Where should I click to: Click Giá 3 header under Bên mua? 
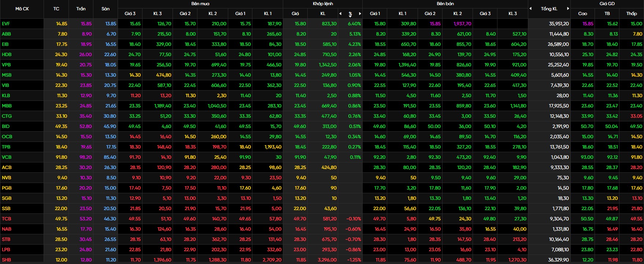click(x=130, y=14)
